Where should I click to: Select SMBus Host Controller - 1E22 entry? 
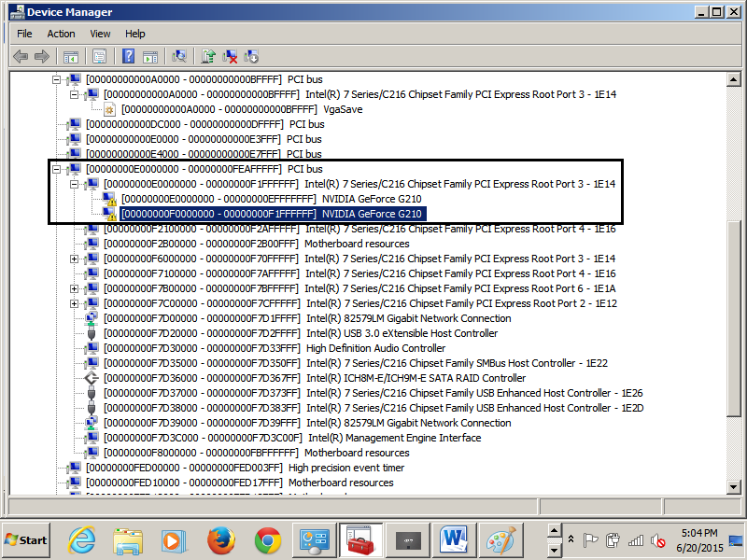(x=356, y=363)
